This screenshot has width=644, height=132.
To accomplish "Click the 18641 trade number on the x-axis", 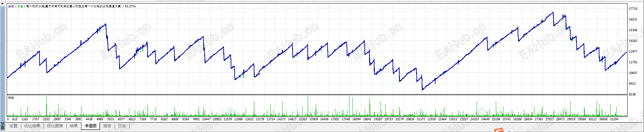I will point(367,119).
